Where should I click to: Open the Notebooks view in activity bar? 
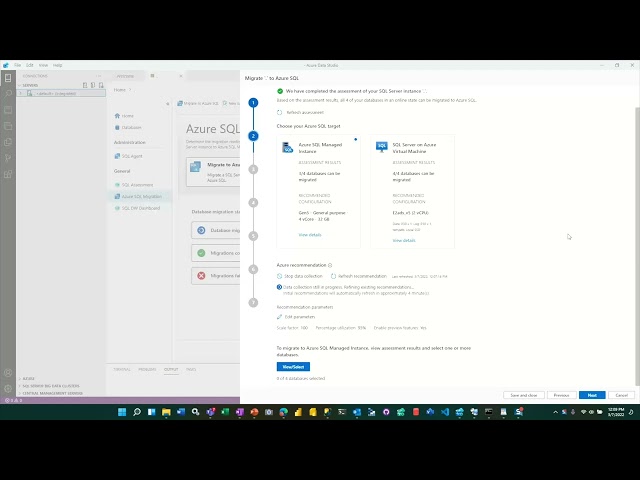point(8,110)
